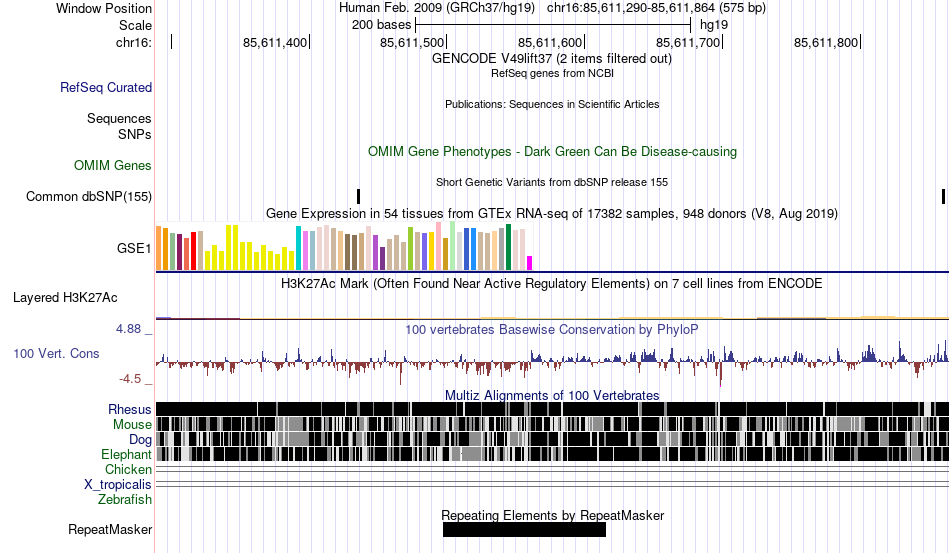Click the chr16: ruler label
The height and width of the screenshot is (553, 950).
(x=134, y=42)
